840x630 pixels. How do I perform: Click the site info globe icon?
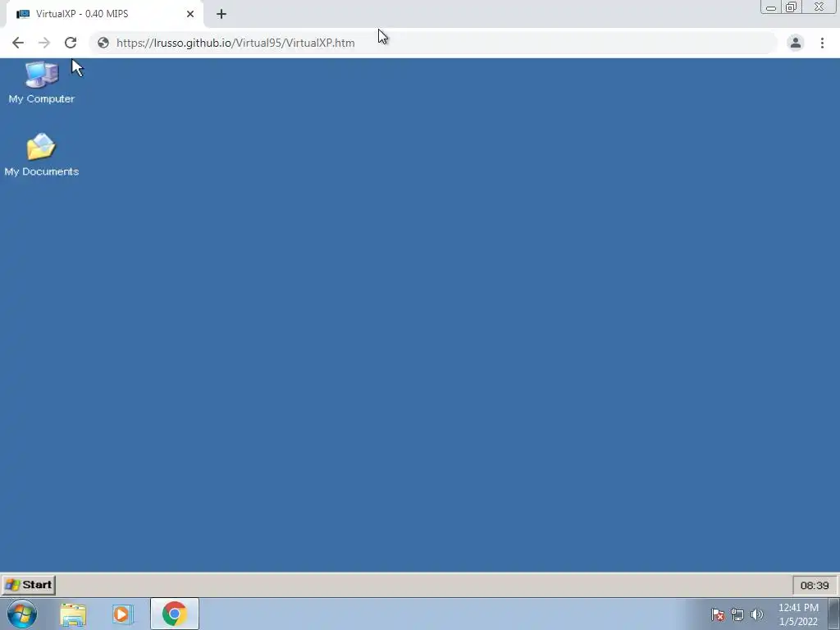coord(103,43)
